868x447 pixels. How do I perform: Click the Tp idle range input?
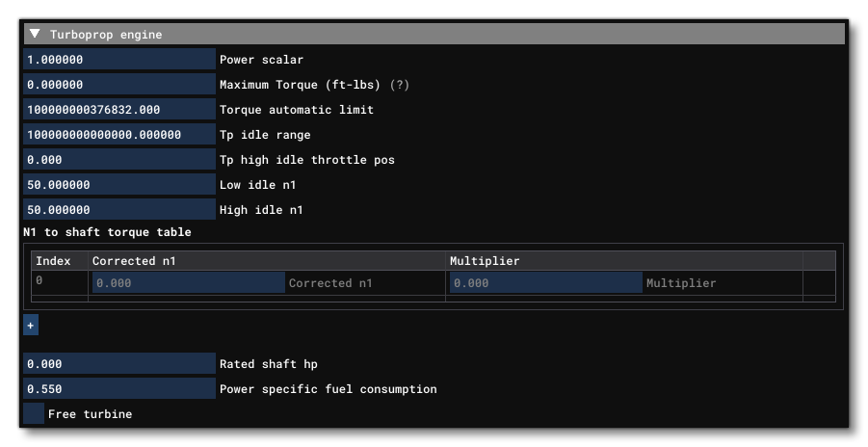tap(119, 135)
